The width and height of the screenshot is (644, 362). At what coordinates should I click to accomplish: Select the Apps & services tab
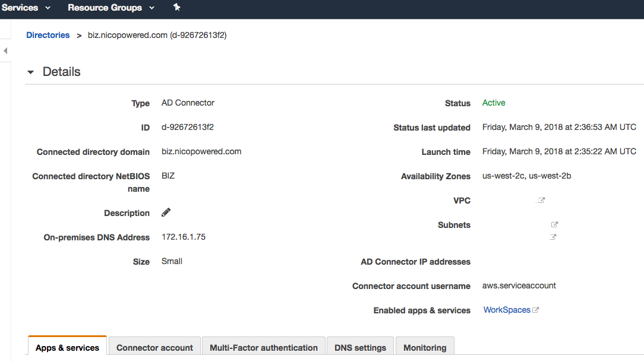pos(67,348)
